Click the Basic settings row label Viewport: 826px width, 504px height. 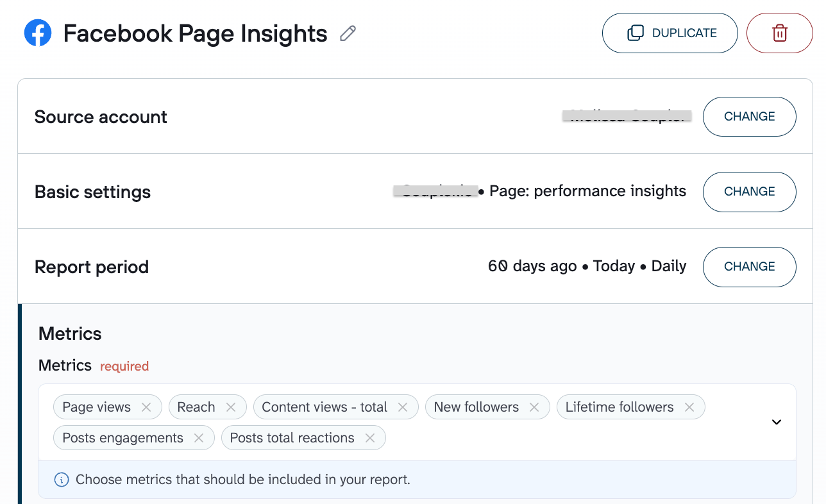(x=92, y=192)
